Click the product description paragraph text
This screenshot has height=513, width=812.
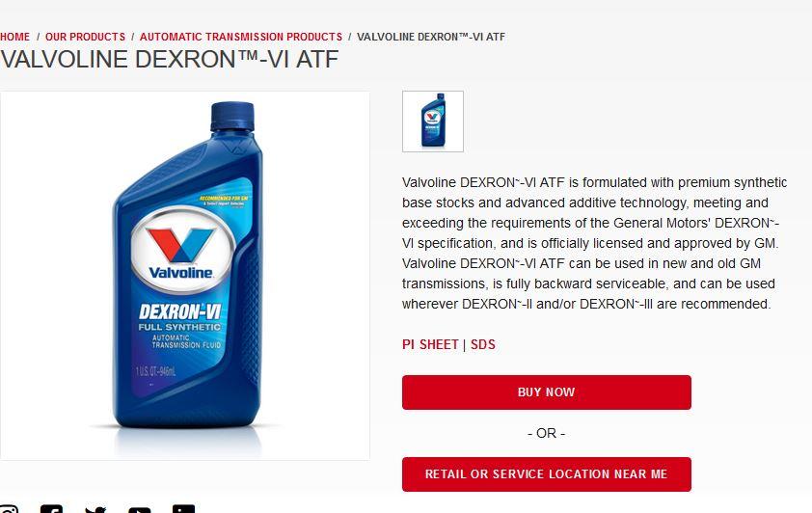click(594, 243)
